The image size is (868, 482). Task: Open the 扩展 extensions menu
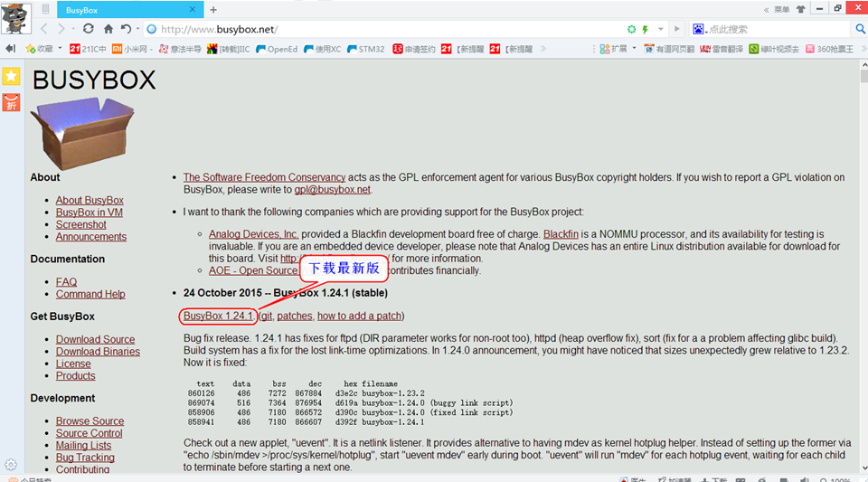(x=613, y=49)
